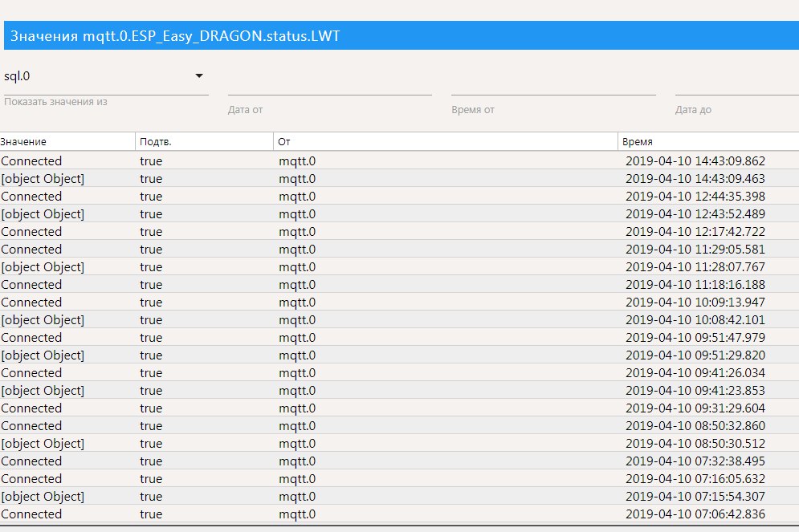Select timestamp 2019-04-10 09:41:26.034
799x532 pixels.
pyautogui.click(x=695, y=372)
